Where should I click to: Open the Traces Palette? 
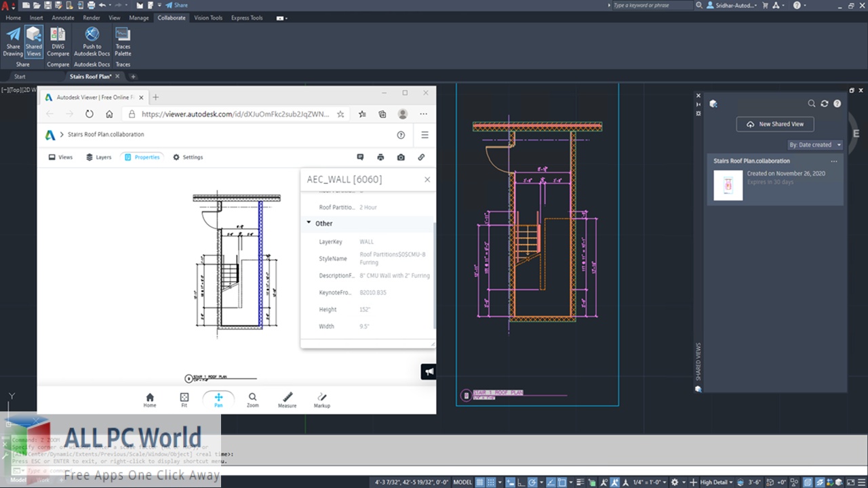(123, 42)
